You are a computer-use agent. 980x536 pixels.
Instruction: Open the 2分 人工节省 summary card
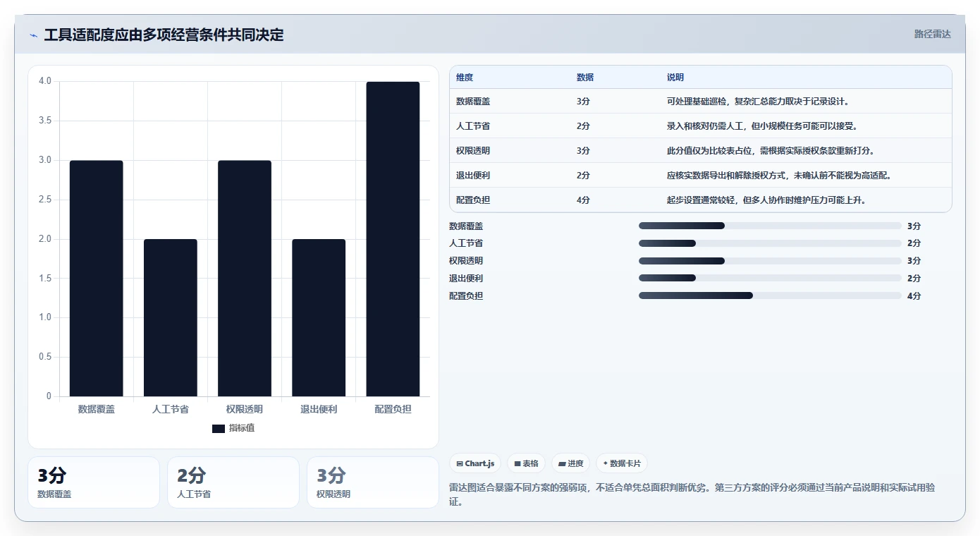pos(233,482)
